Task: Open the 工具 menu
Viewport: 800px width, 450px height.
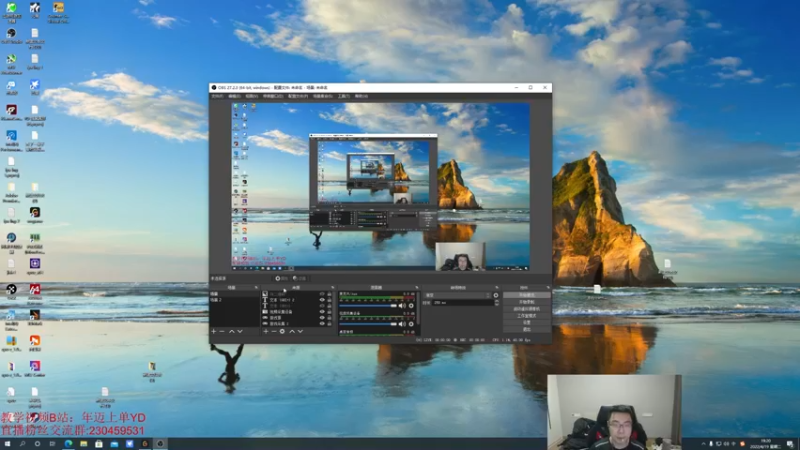Action: 344,96
